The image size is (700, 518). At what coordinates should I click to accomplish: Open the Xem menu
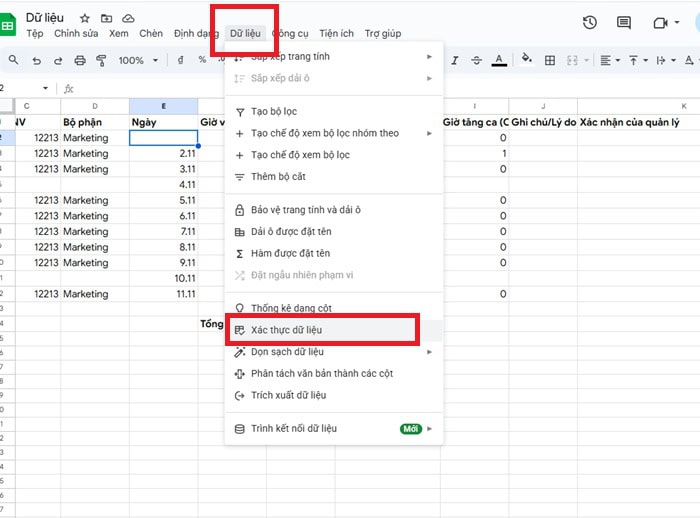[119, 33]
